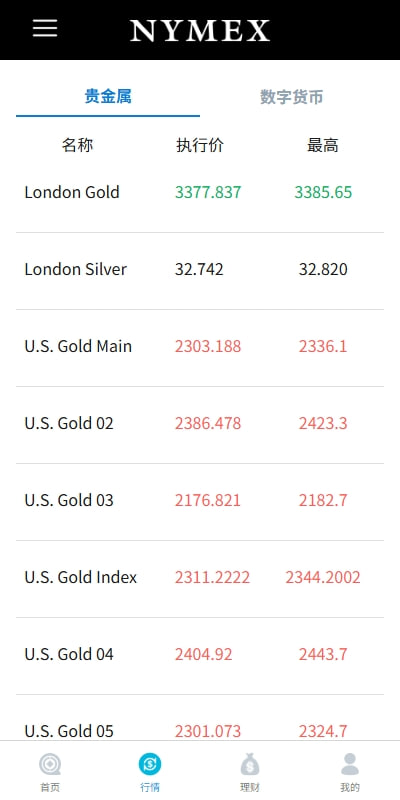
Task: Click the 最高 column header
Action: [x=322, y=146]
